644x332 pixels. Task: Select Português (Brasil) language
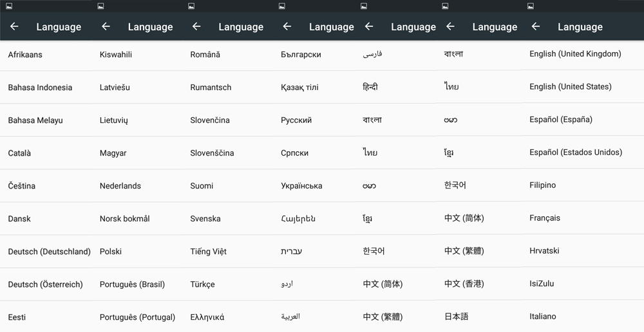(132, 284)
